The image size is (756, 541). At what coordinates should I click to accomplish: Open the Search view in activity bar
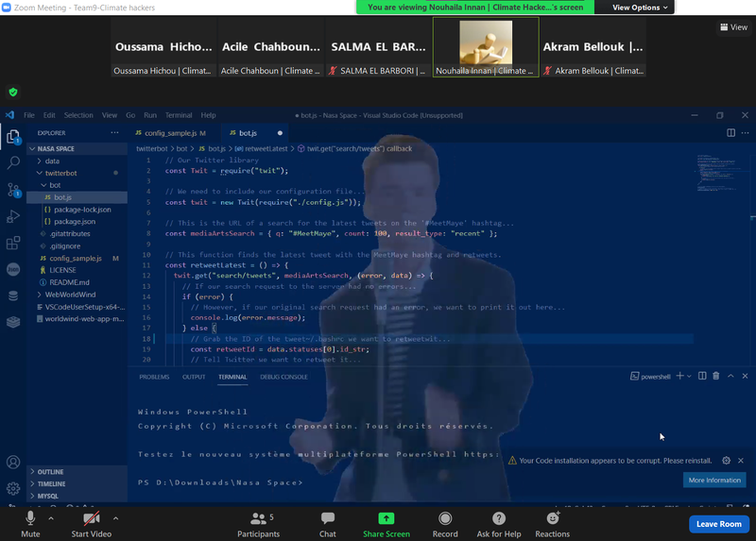[x=13, y=162]
